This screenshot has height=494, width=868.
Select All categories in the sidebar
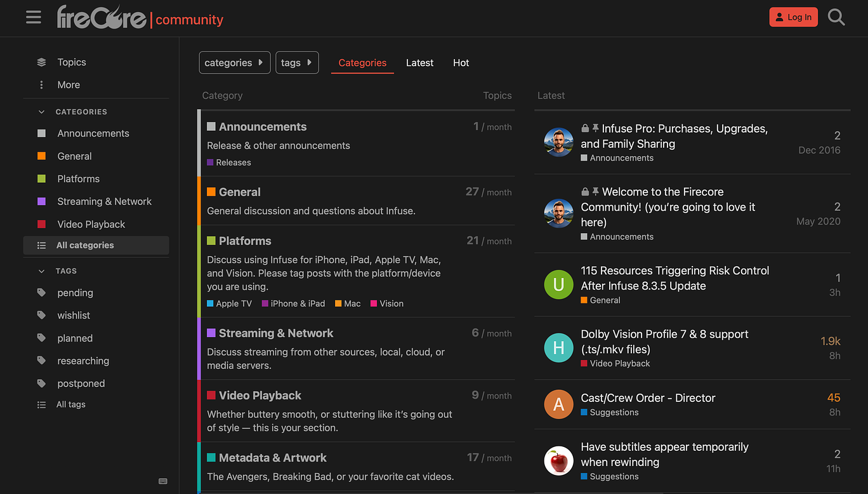[x=96, y=245]
